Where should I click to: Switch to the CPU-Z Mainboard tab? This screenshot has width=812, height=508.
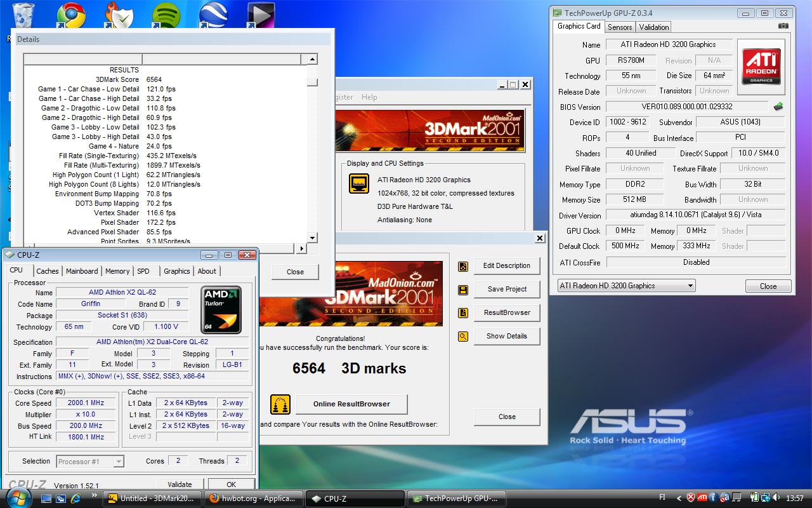pos(82,271)
